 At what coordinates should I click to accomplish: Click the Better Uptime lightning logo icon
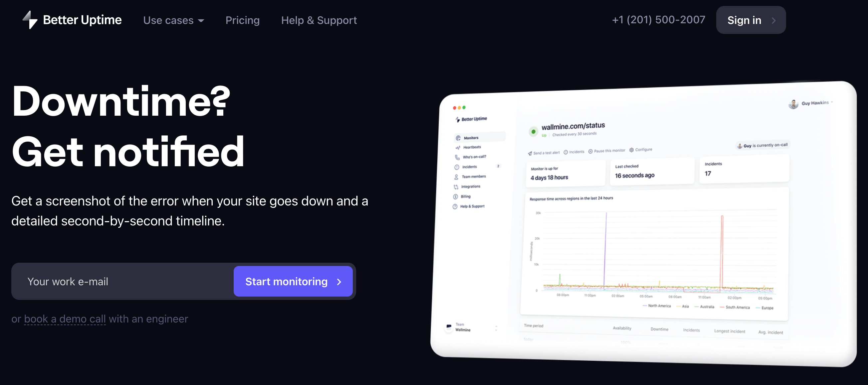[x=30, y=20]
